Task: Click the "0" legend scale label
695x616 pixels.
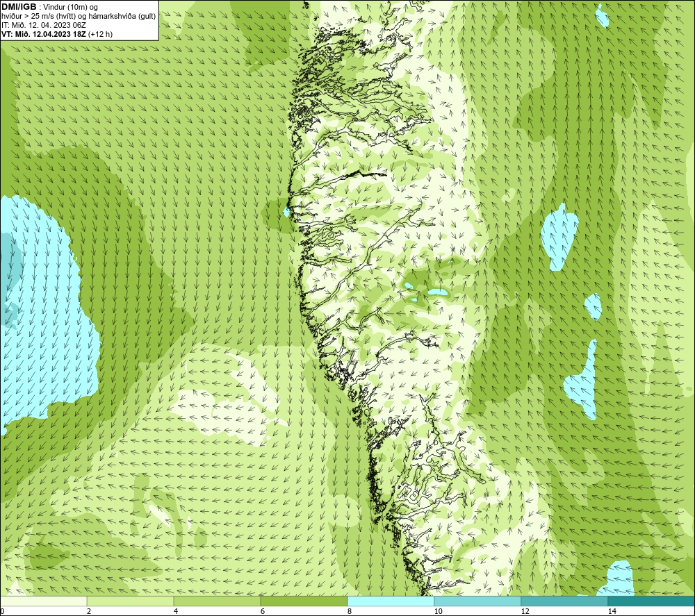Action: pyautogui.click(x=2, y=611)
